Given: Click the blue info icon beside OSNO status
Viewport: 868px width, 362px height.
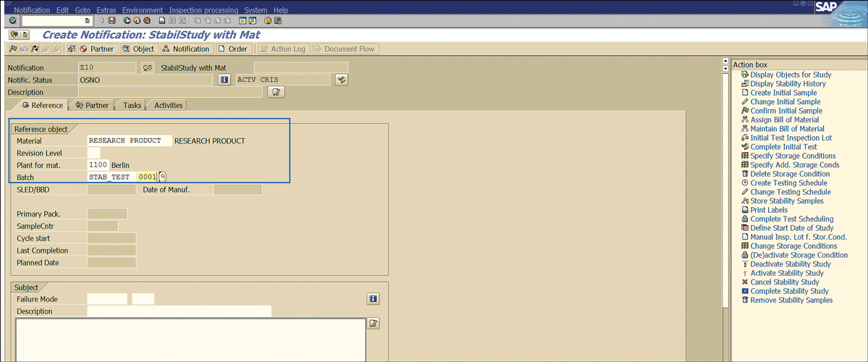Looking at the screenshot, I should pos(225,80).
